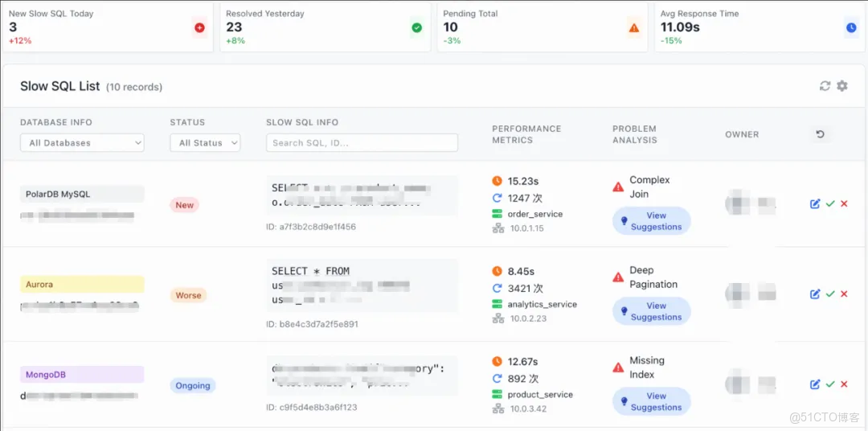Click the 12.67s response time value
This screenshot has height=431, width=868.
coord(522,362)
